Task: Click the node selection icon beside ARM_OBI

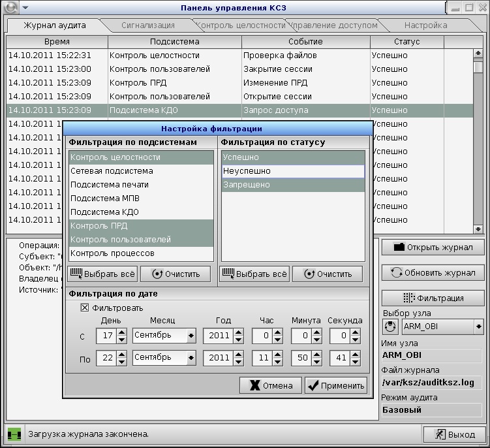Action: pyautogui.click(x=390, y=327)
